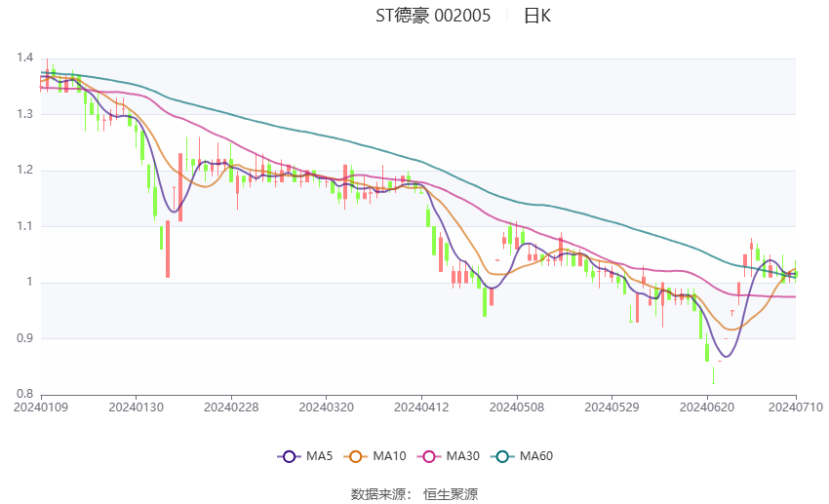Viewport: 829px width, 504px height.
Task: Pick the 20240508 x-axis date label
Action: 516,407
